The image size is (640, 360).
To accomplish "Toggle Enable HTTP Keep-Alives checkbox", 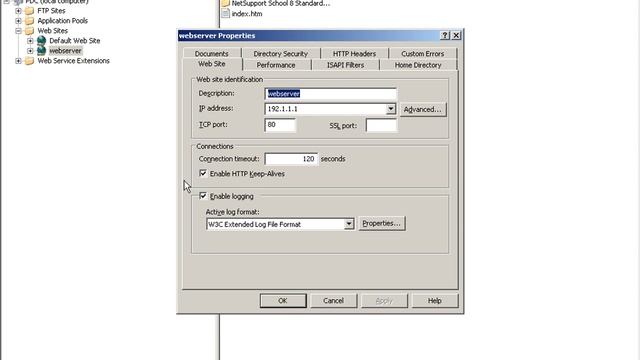I will (x=203, y=173).
